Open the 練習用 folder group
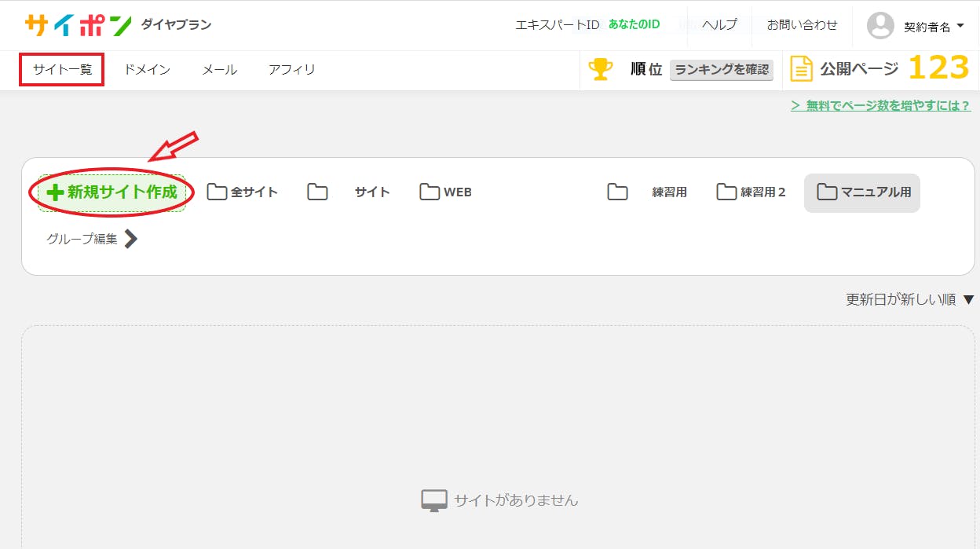 pos(648,192)
